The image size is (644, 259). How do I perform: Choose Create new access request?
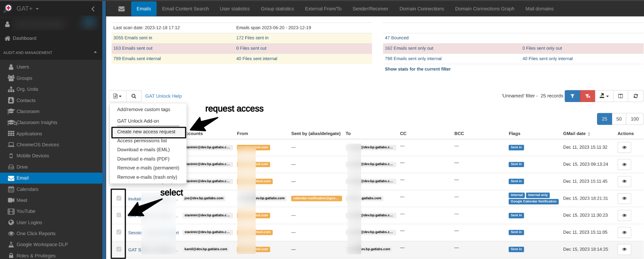[146, 132]
